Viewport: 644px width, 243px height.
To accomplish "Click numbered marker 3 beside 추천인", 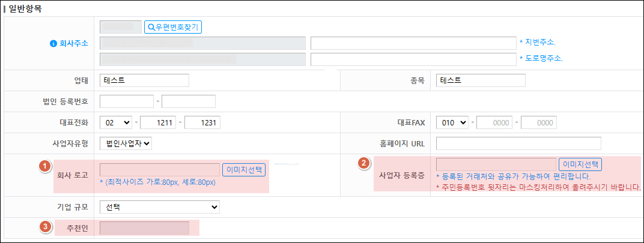I will [44, 227].
